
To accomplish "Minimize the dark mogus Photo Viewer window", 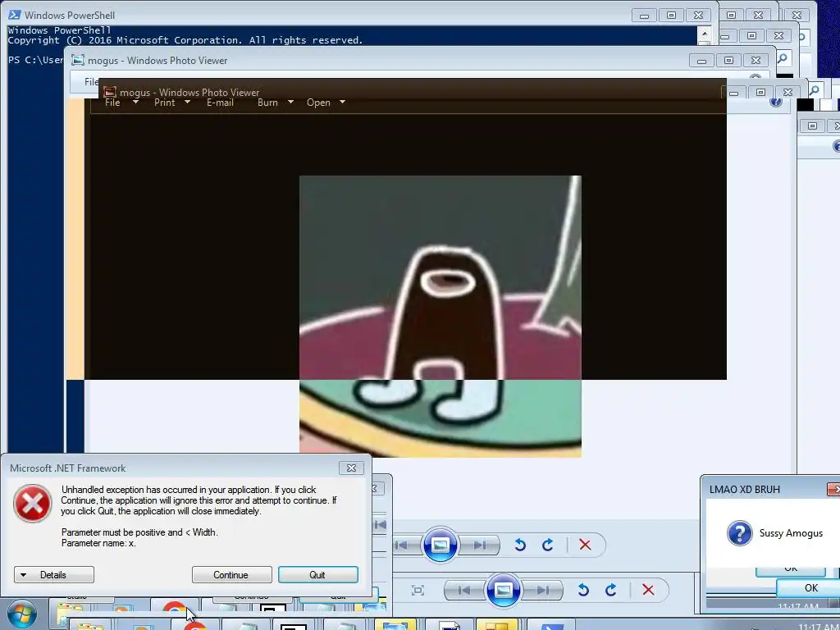I will click(x=734, y=93).
